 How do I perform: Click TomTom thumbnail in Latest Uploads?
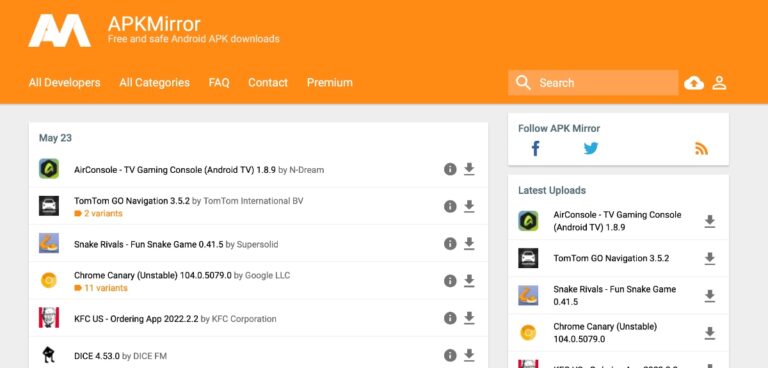point(528,258)
